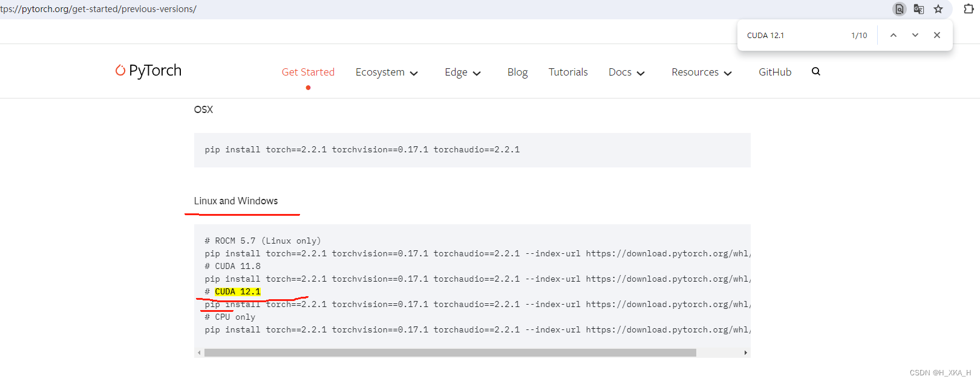The image size is (980, 382).
Task: Open the site search magnifier icon
Action: tap(816, 71)
